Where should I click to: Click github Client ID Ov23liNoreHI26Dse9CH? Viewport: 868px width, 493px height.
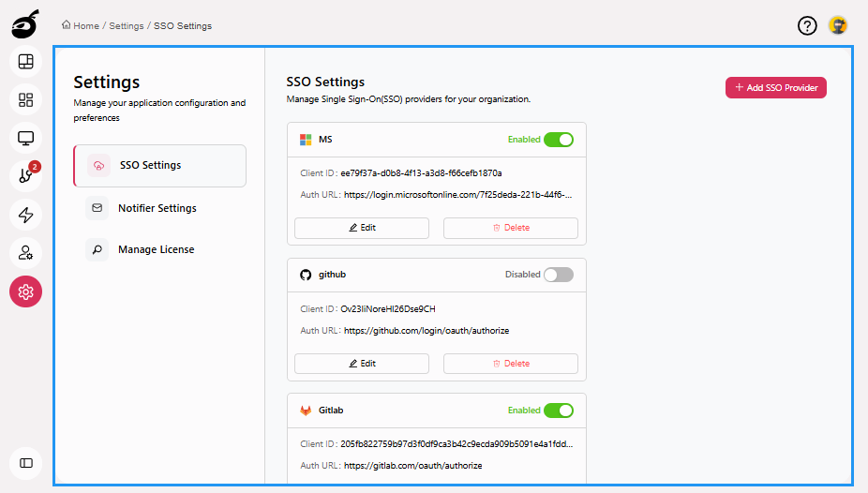pos(388,308)
